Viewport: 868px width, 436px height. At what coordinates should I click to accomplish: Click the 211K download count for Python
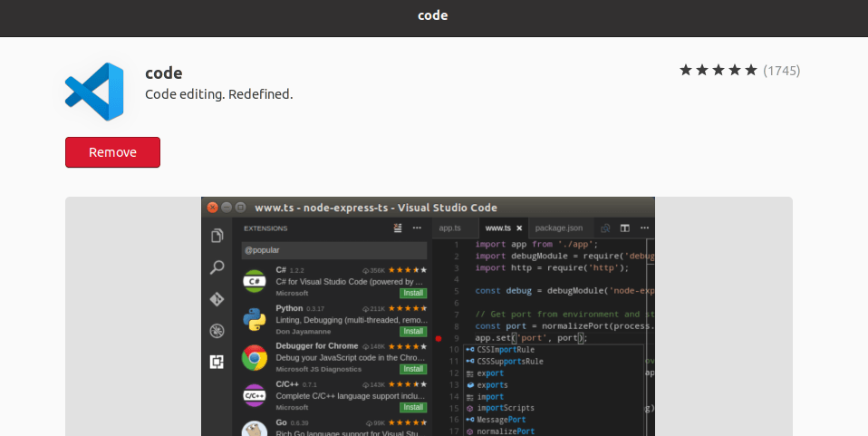(373, 308)
